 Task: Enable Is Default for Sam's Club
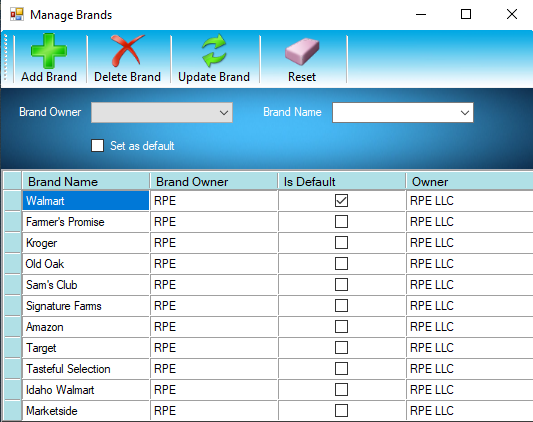[x=341, y=285]
